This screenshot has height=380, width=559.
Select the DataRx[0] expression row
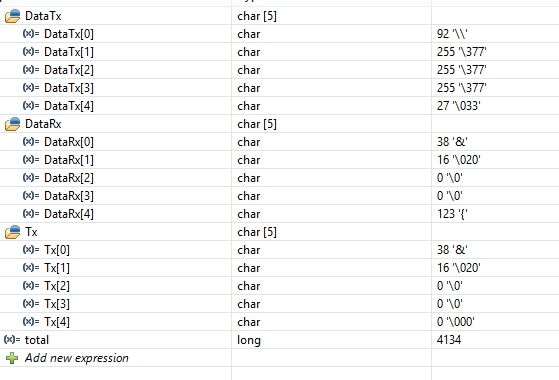pyautogui.click(x=280, y=142)
